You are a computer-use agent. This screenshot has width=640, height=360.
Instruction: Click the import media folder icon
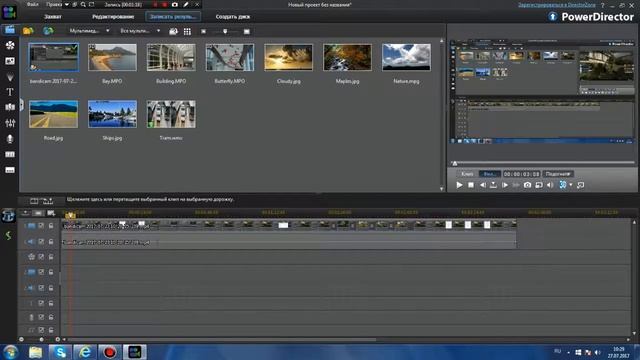pos(28,31)
